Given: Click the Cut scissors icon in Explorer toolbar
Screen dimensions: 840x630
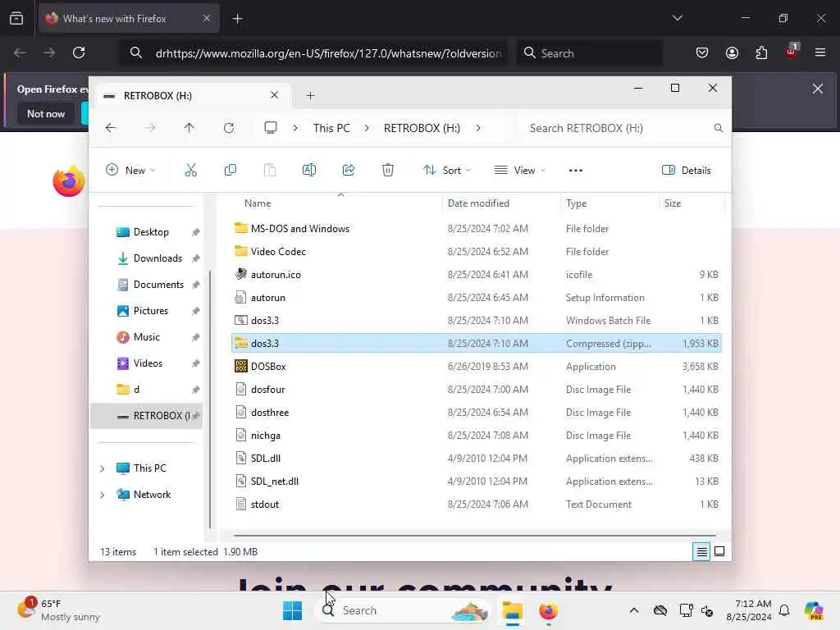Looking at the screenshot, I should tap(190, 171).
